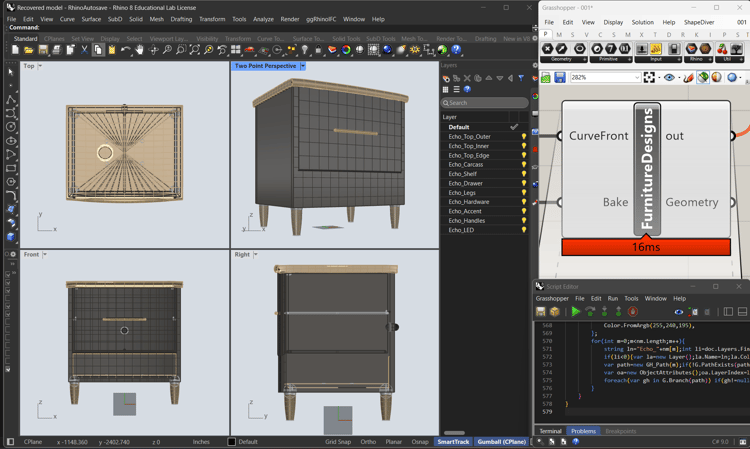Click the Pan hand tool in toolbar
The height and width of the screenshot is (449, 750).
pyautogui.click(x=139, y=50)
